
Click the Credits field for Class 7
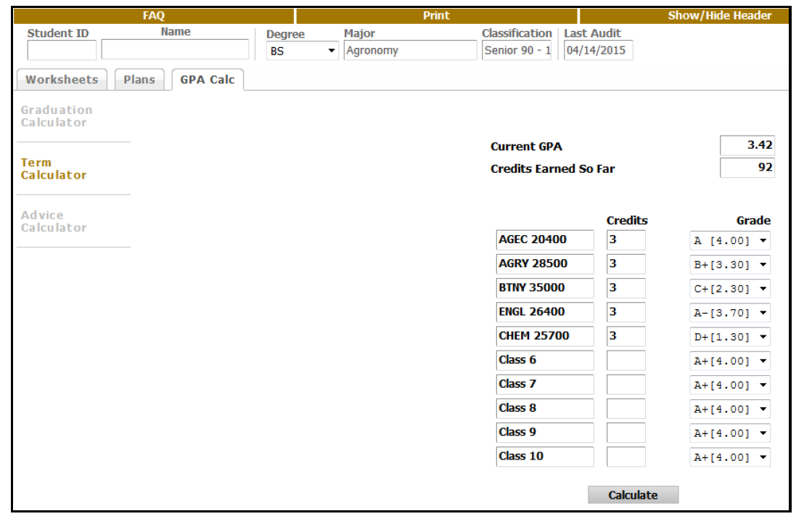(626, 385)
